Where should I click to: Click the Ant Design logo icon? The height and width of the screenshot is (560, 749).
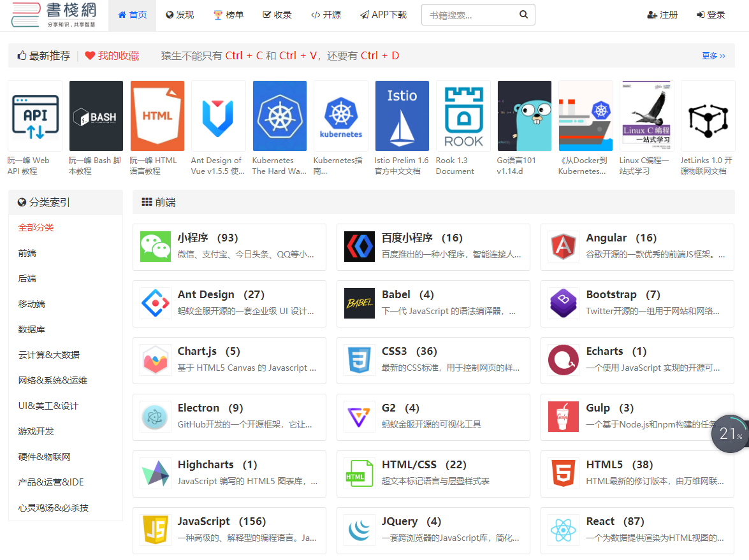156,303
